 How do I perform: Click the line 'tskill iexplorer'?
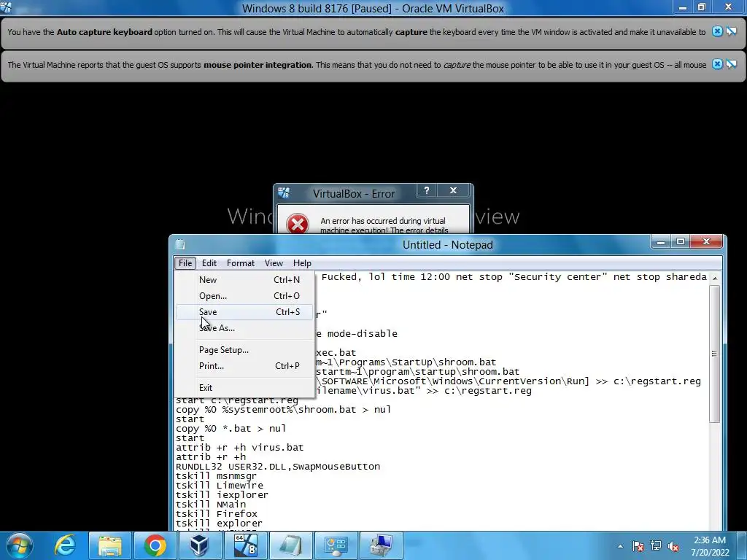click(222, 495)
